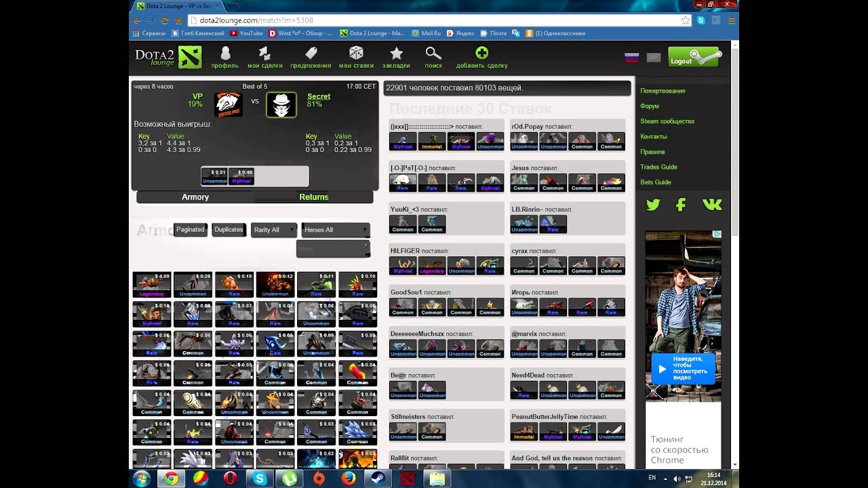Click Skype extension icon in Chrome toolbar
868x488 pixels.
(701, 20)
